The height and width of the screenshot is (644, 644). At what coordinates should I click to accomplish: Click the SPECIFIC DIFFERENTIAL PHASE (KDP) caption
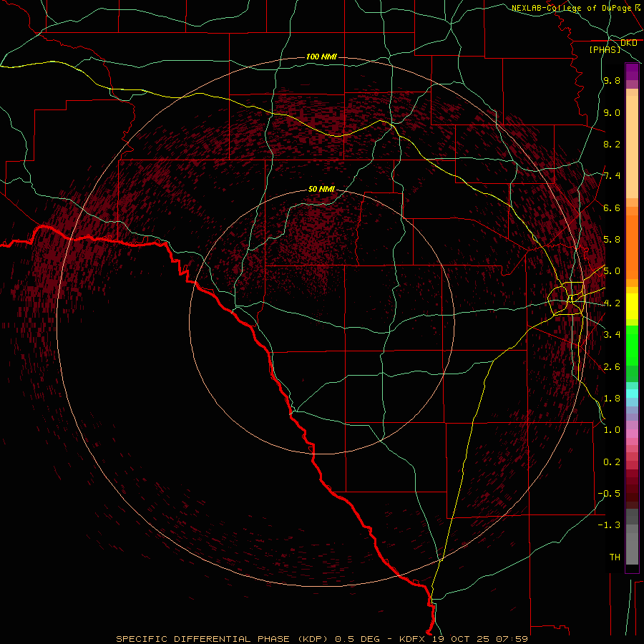pos(222,639)
